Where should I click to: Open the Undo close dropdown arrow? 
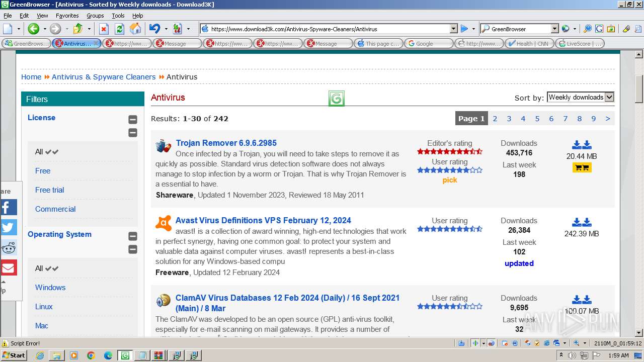(x=166, y=29)
